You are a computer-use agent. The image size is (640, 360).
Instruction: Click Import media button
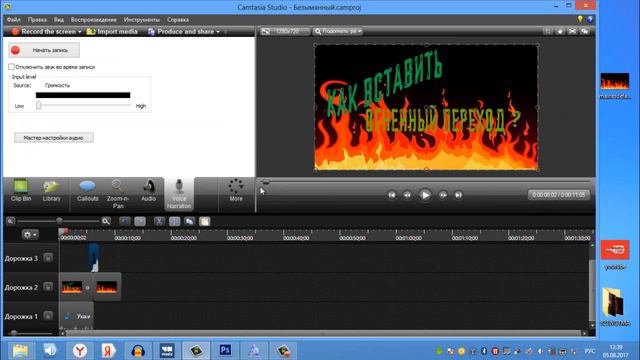pyautogui.click(x=112, y=31)
